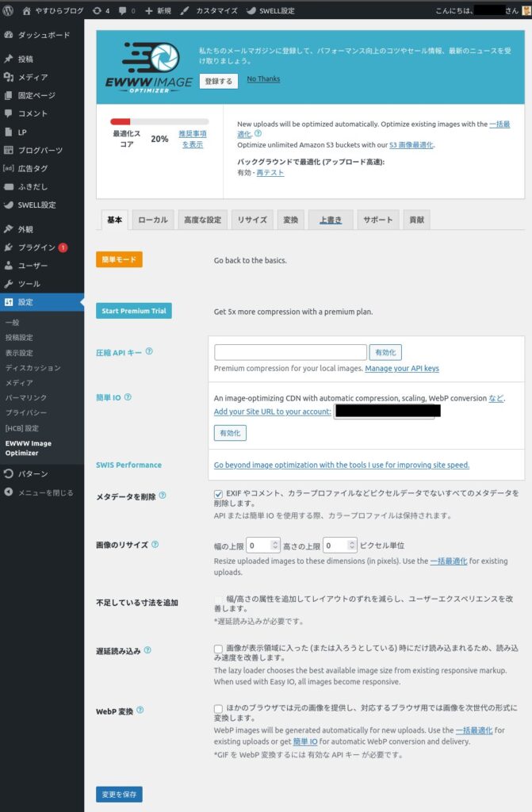The image size is (532, 812).
Task: Click the help icon next to 圧縮 API キー
Action: coord(149,351)
